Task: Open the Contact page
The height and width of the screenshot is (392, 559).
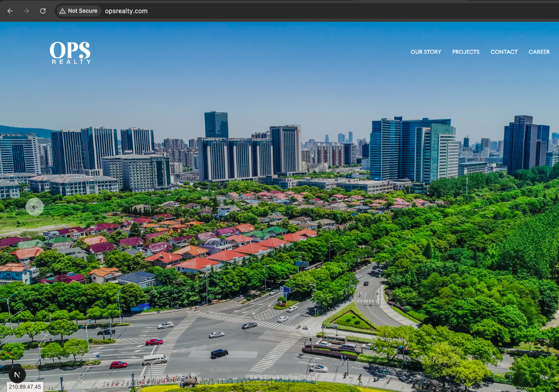Action: pos(504,52)
